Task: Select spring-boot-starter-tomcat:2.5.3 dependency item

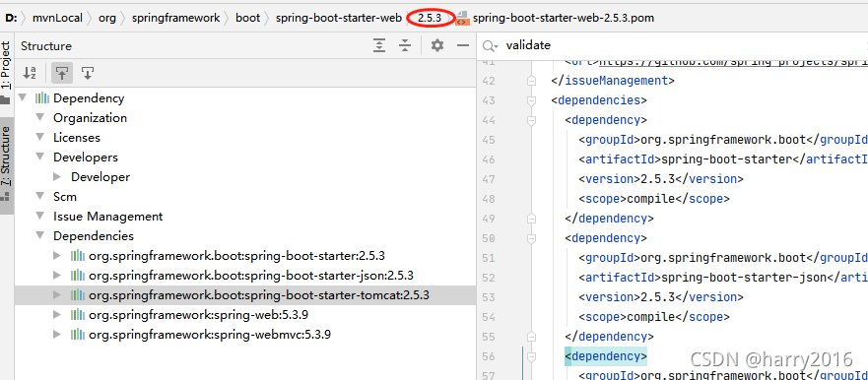Action: (x=259, y=295)
